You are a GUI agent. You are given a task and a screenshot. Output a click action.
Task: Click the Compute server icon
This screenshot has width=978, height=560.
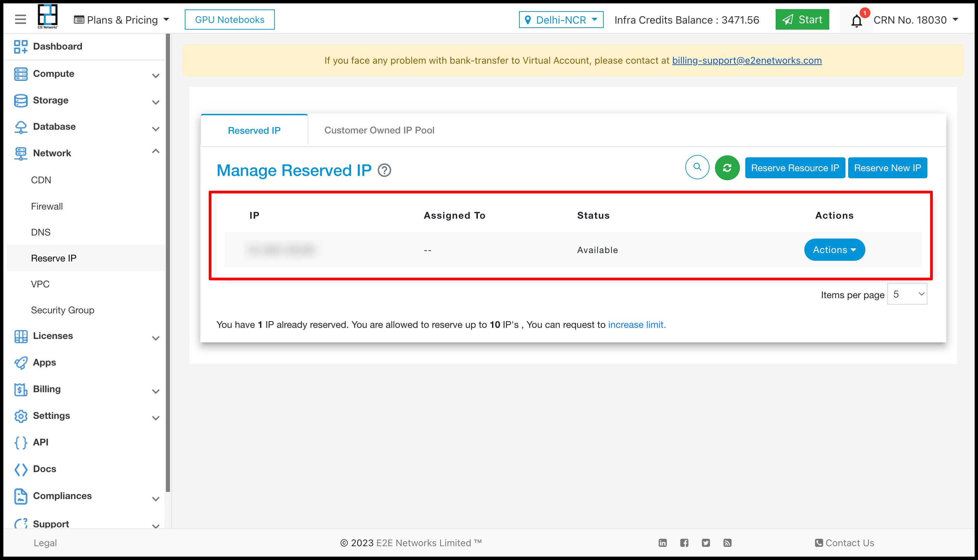click(x=21, y=74)
